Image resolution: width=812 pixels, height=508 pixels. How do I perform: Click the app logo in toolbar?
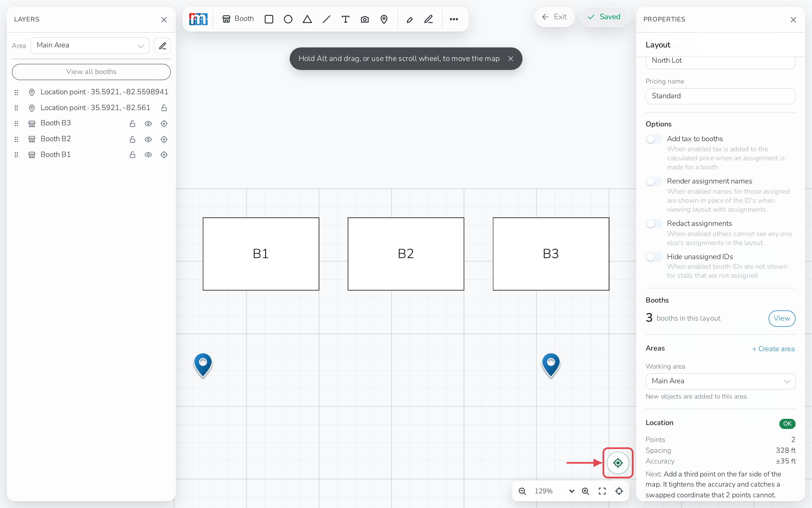198,19
